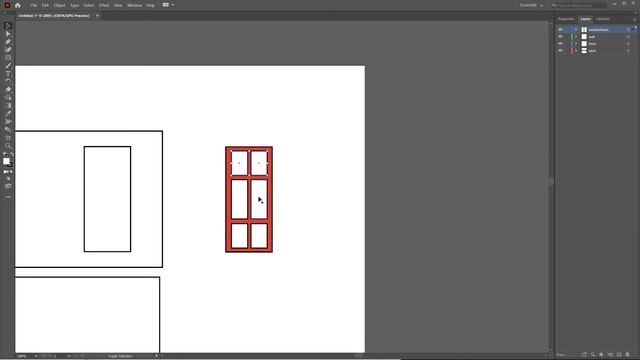
Task: Click the Untitled document tab
Action: click(54, 16)
